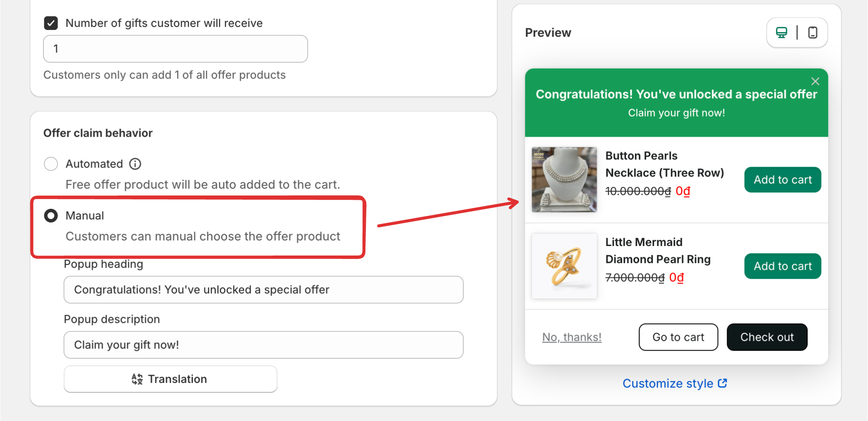Focus the Popup description text field

click(263, 345)
